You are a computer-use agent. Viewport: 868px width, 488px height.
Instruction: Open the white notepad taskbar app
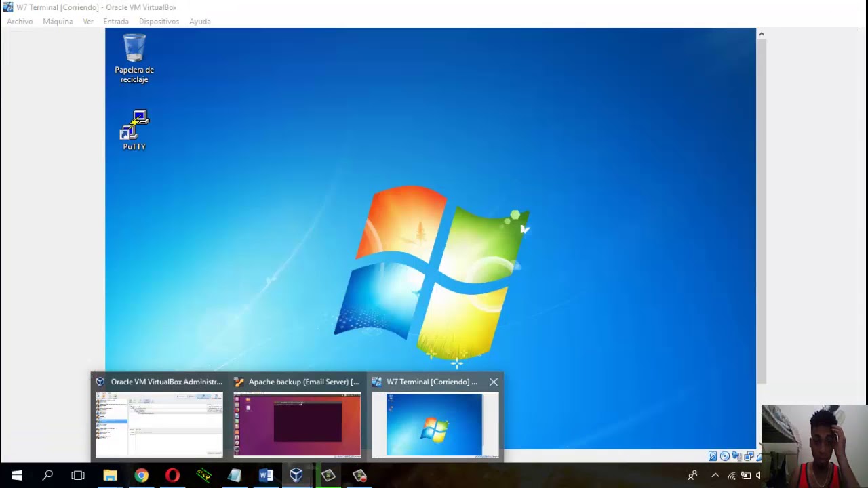[235, 476]
